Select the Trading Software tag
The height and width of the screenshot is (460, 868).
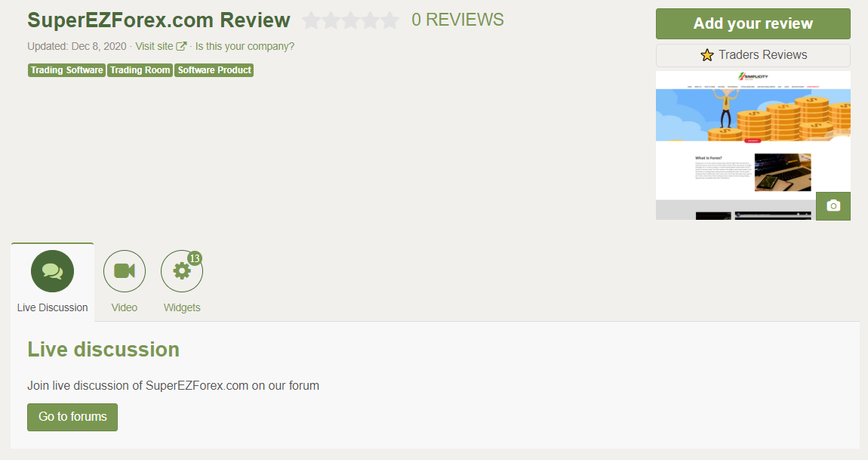click(66, 70)
